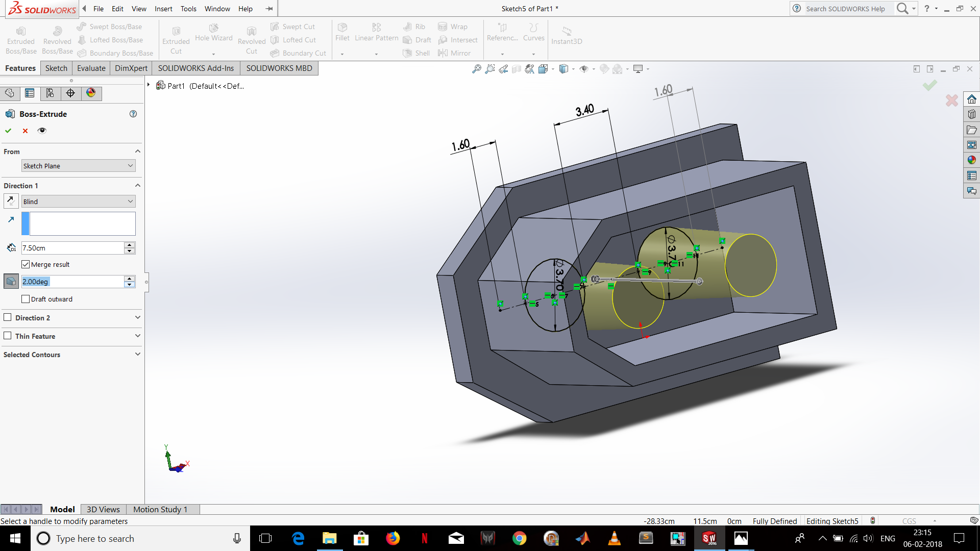Enable Draft outward option
This screenshot has height=551, width=980.
pos(26,299)
